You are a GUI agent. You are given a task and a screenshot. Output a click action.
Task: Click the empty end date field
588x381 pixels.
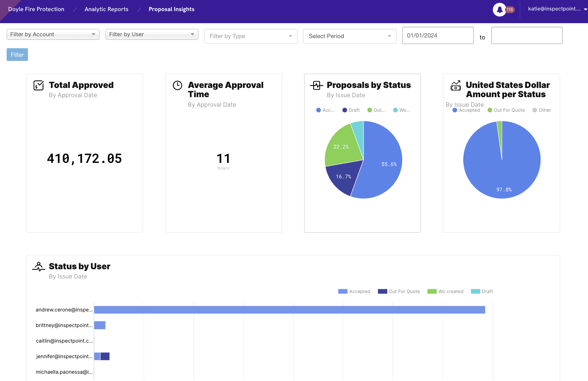tap(526, 36)
